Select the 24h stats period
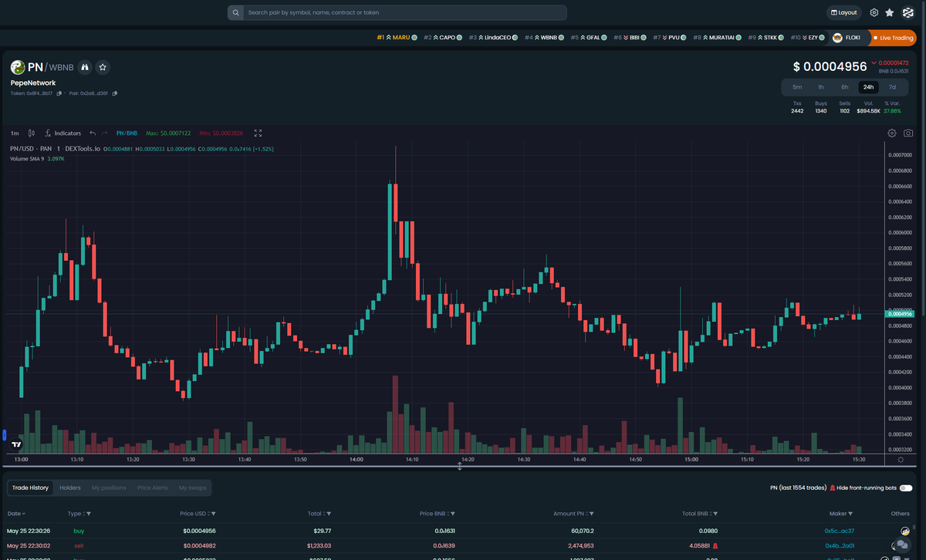The height and width of the screenshot is (560, 926). 869,87
